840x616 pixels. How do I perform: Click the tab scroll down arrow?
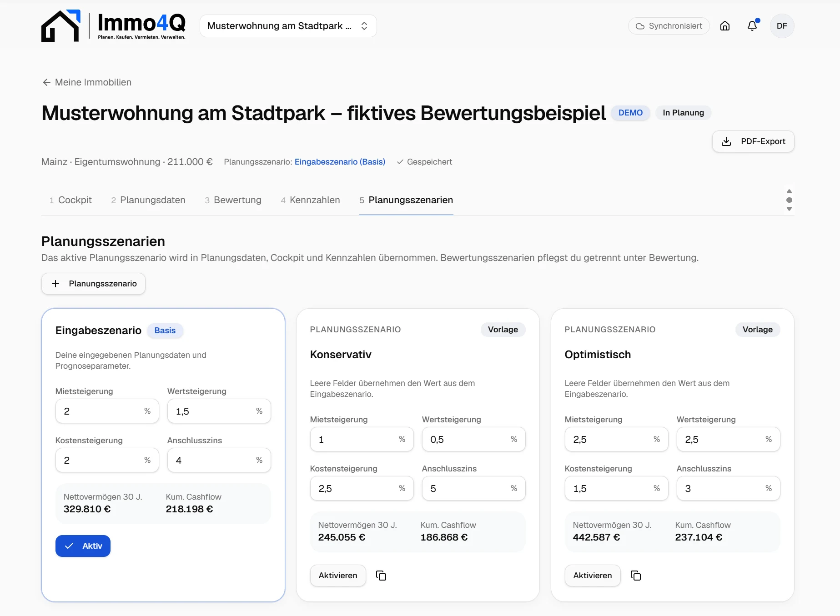(x=789, y=209)
